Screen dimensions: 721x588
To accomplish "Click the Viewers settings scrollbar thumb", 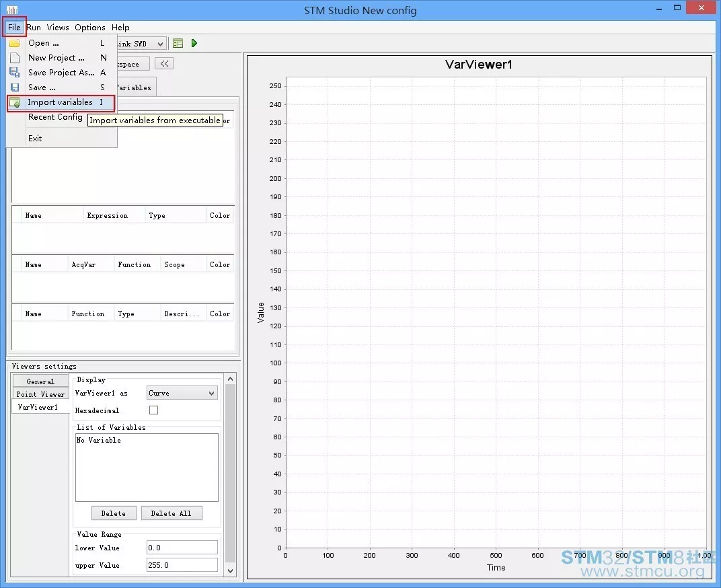I will [231, 473].
